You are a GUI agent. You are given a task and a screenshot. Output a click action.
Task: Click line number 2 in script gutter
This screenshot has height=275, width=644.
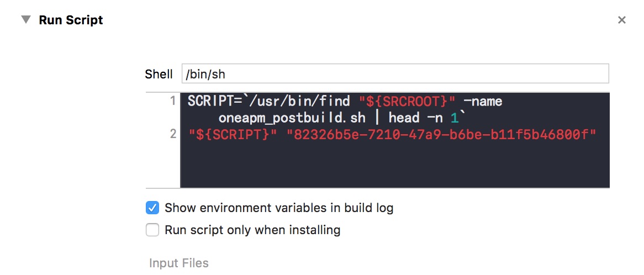click(173, 134)
